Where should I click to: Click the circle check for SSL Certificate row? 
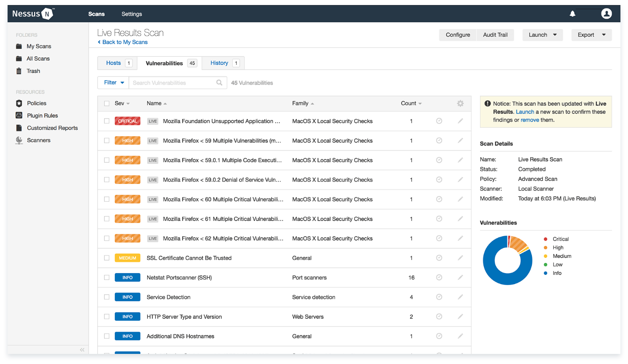pyautogui.click(x=439, y=258)
